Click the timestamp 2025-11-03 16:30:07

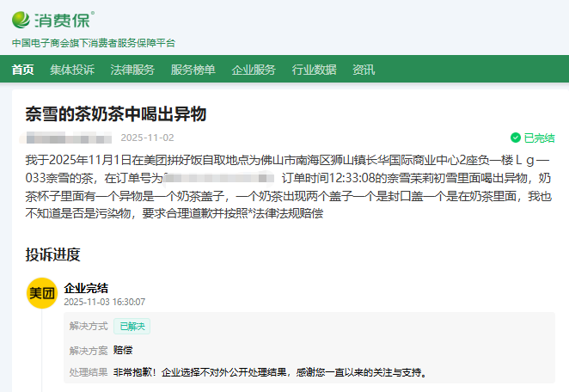tap(105, 302)
